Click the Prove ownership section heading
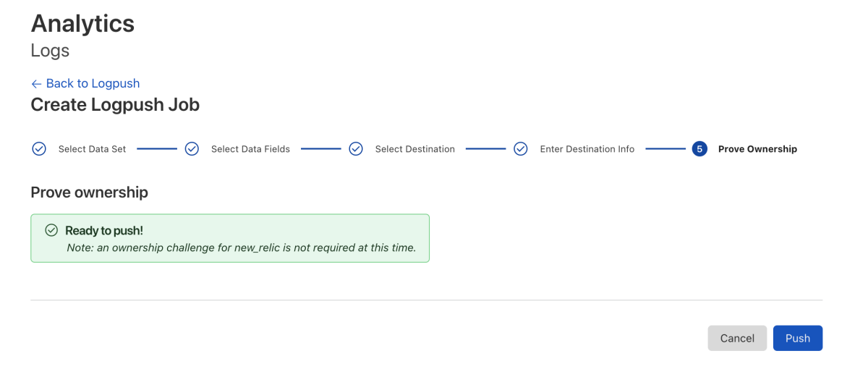868x385 pixels. click(x=89, y=192)
